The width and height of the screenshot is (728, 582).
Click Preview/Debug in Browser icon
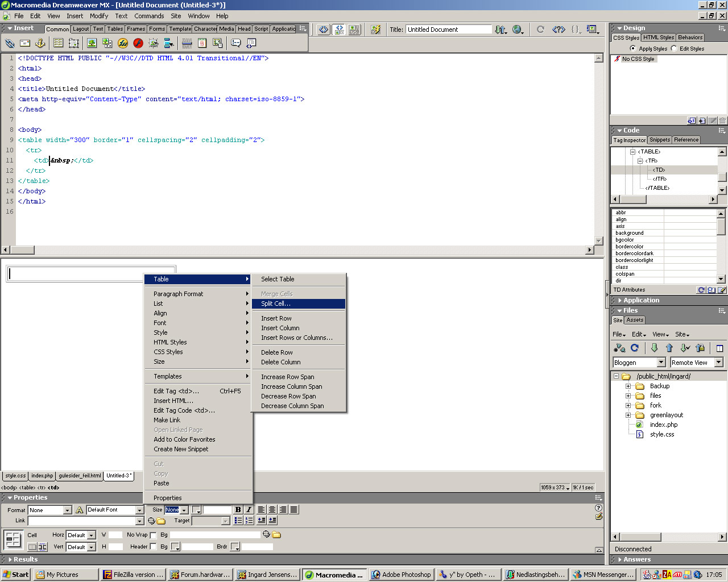pos(518,30)
